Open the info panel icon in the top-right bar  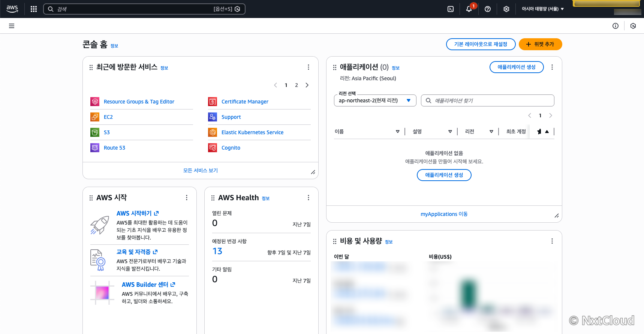point(616,26)
